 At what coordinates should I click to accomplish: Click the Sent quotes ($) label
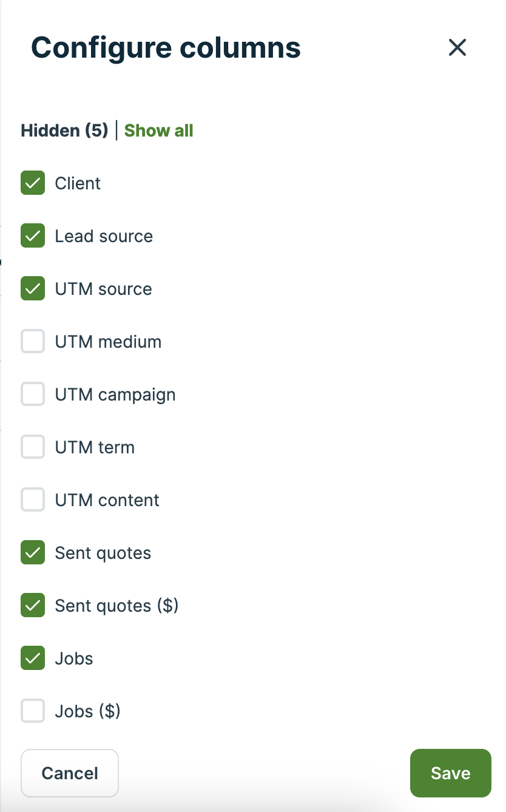point(116,606)
